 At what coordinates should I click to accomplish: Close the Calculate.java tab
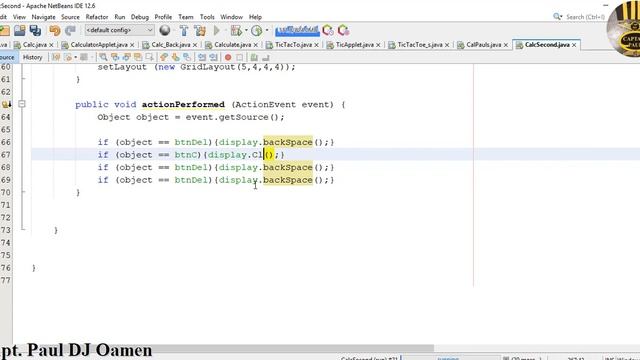point(256,45)
